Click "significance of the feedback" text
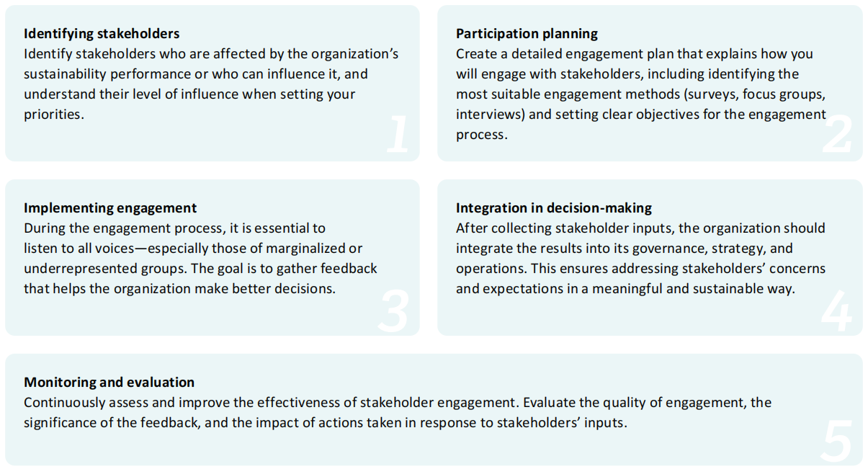The image size is (868, 469). click(110, 423)
